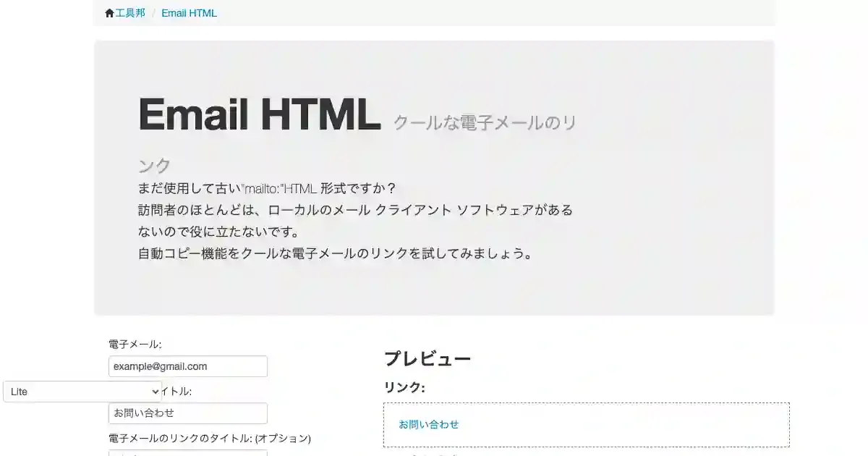Image resolution: width=868 pixels, height=456 pixels.
Task: Click the home icon in the breadcrumb
Action: 110,13
